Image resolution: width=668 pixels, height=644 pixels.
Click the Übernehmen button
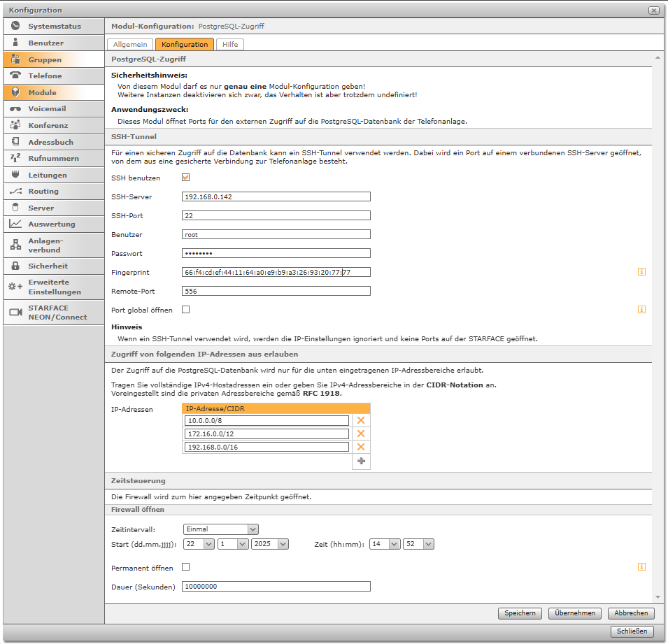coord(575,613)
